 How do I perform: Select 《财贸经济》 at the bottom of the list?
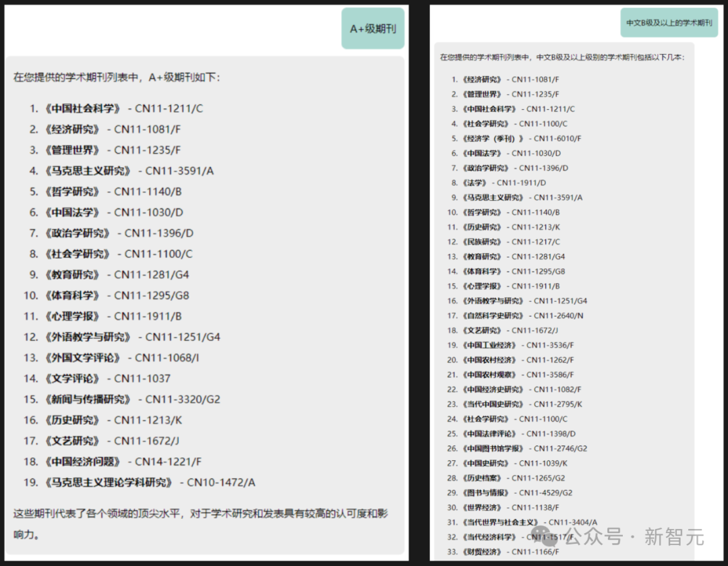tap(482, 552)
